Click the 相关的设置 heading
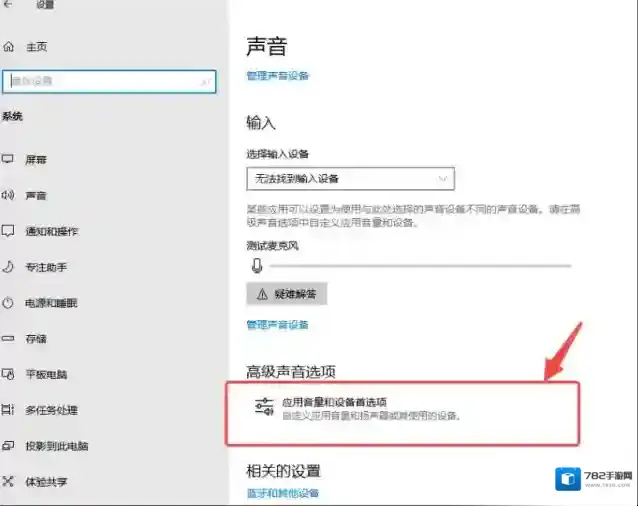The height and width of the screenshot is (506, 638). 284,471
